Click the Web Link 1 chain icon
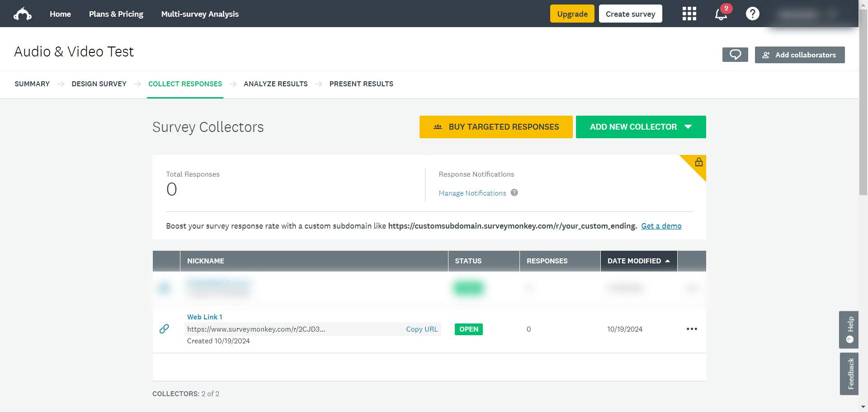 click(164, 329)
